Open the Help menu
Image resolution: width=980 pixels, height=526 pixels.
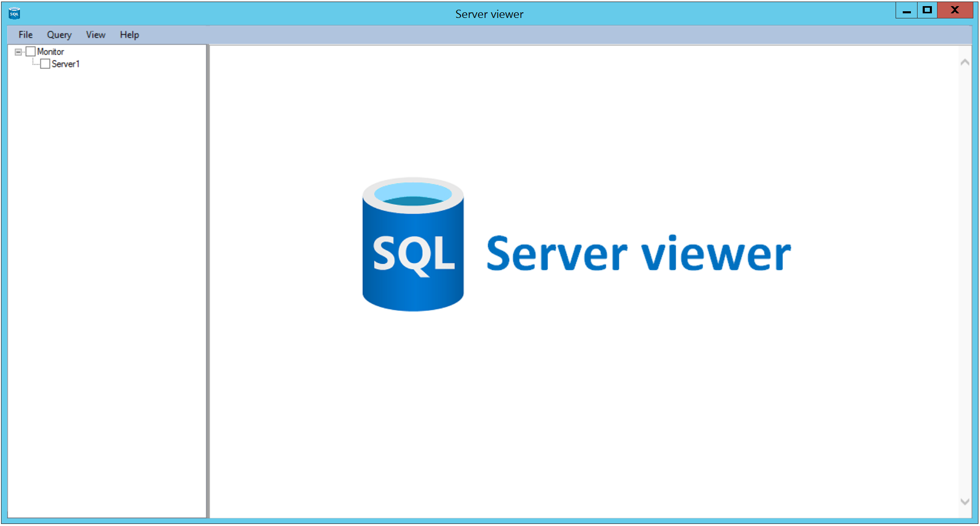pos(129,35)
